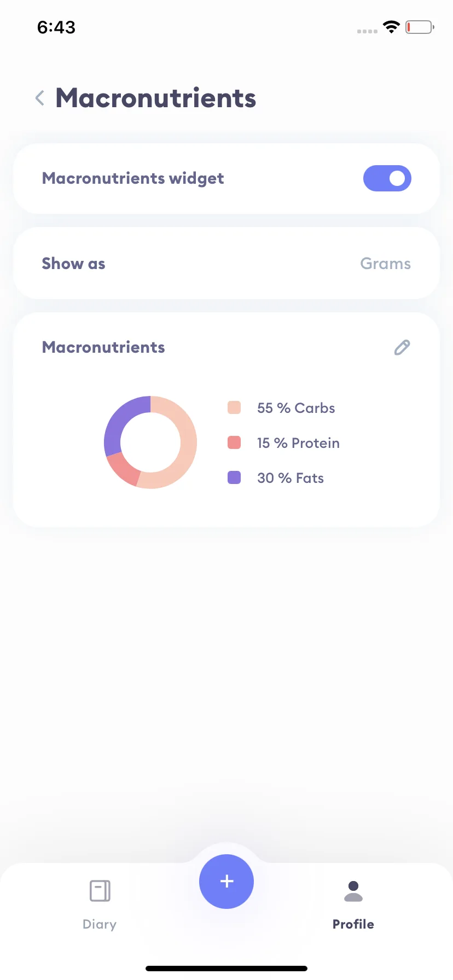
Task: Select the purple Fats color swatch
Action: (234, 477)
